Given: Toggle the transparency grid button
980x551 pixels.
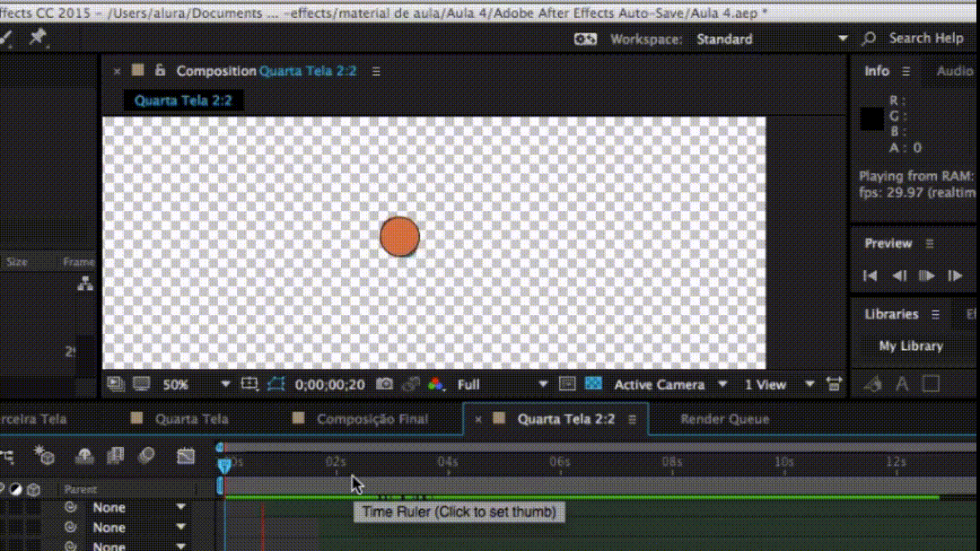Looking at the screenshot, I should (593, 384).
